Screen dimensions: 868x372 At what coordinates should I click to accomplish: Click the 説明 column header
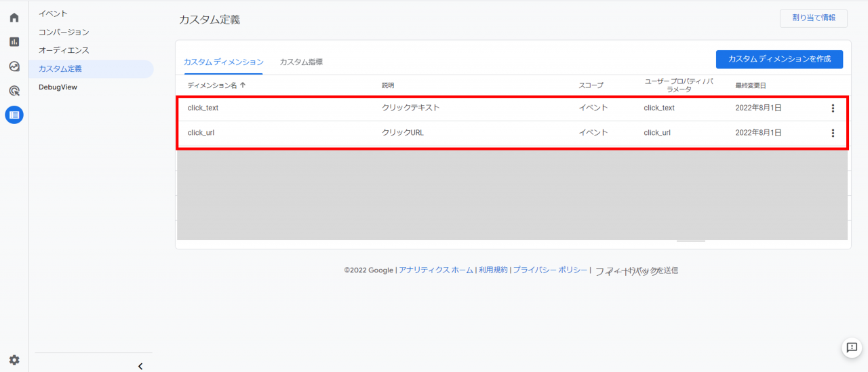click(x=388, y=85)
